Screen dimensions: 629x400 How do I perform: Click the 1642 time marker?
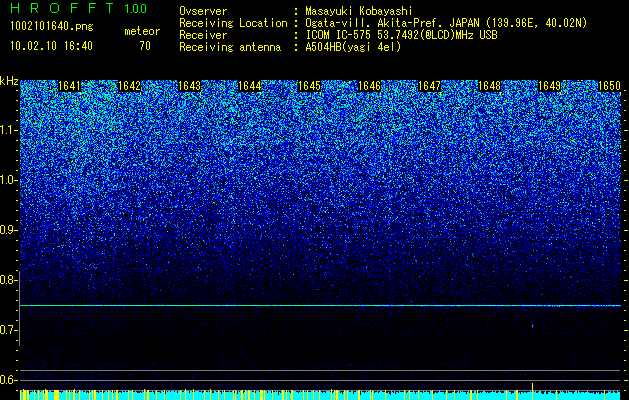click(130, 86)
